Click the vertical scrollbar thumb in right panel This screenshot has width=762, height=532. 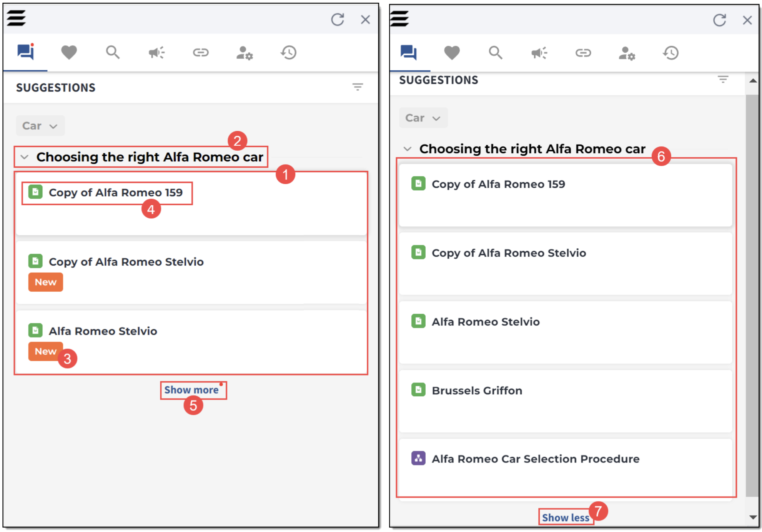point(752,295)
